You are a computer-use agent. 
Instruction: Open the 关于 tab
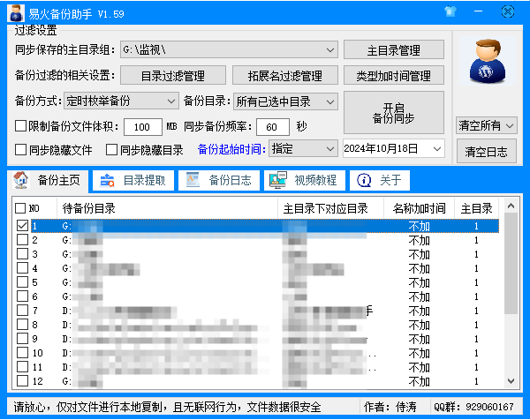tap(380, 180)
